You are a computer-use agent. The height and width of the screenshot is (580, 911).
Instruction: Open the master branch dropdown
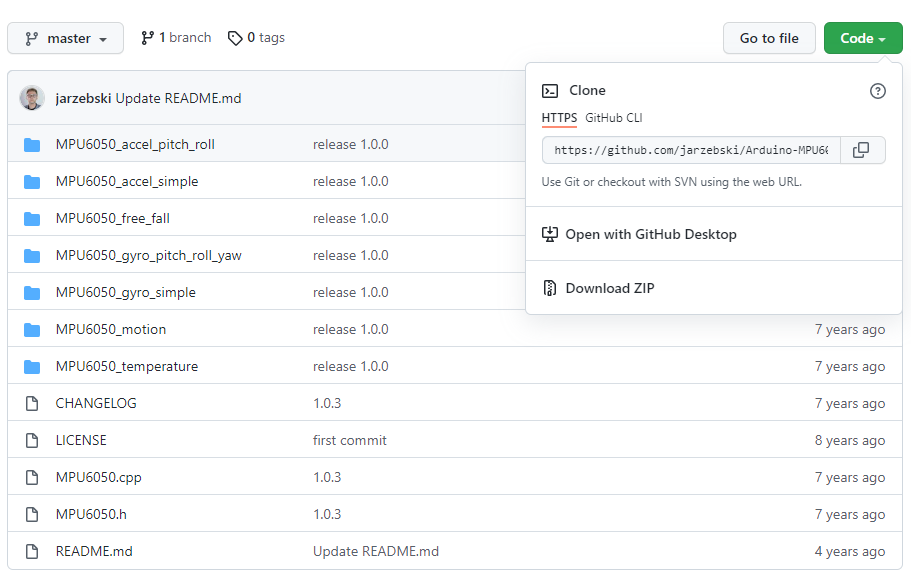tap(66, 38)
